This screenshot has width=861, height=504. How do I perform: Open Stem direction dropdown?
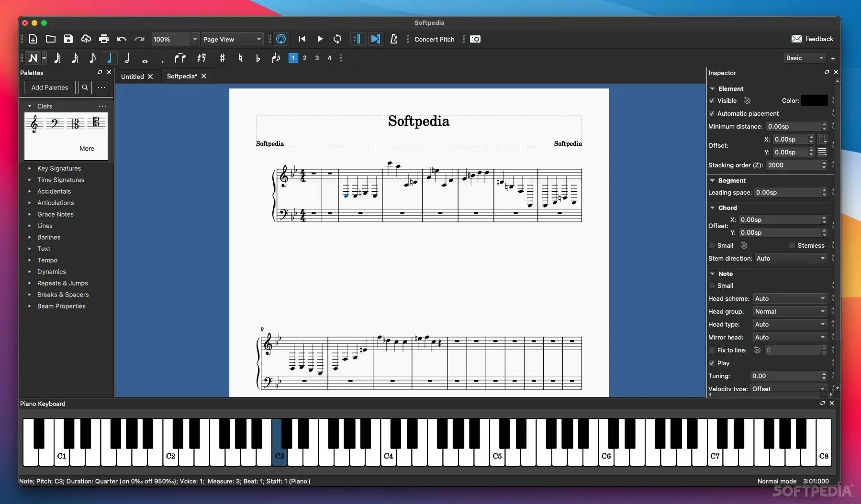coord(791,259)
